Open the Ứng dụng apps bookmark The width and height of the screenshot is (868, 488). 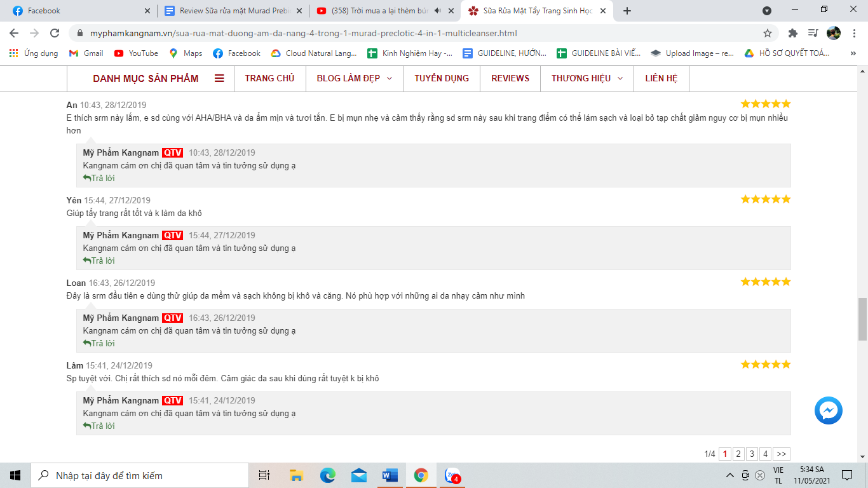(34, 53)
